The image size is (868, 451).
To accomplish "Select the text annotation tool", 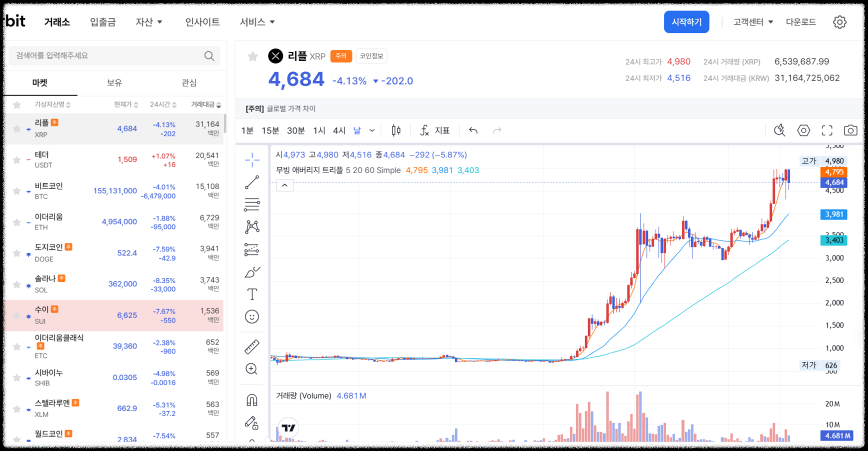I will tap(252, 294).
